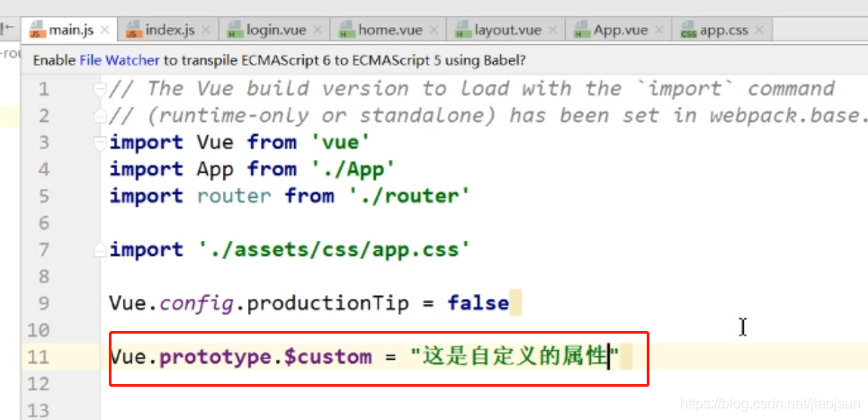Close the login.vue tab

pyautogui.click(x=318, y=30)
